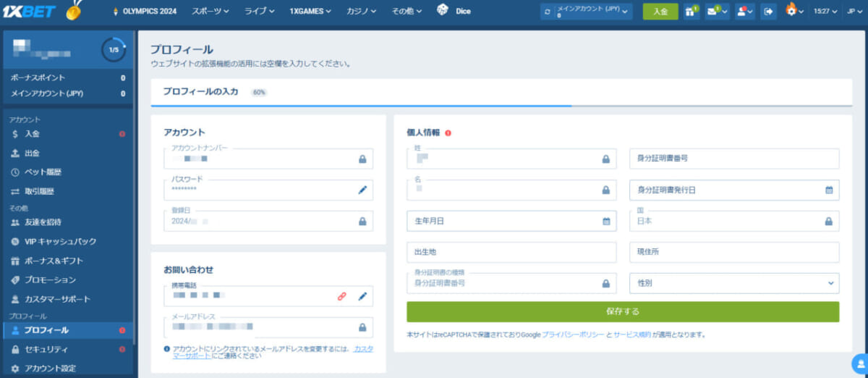Click the lock icon on 国 field
The image size is (868, 378).
tap(829, 221)
